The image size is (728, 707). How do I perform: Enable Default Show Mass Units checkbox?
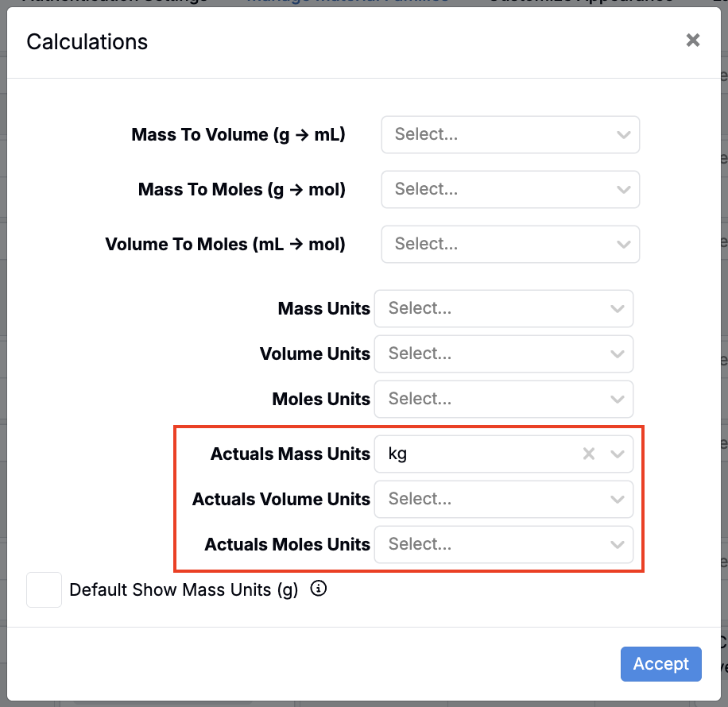45,590
